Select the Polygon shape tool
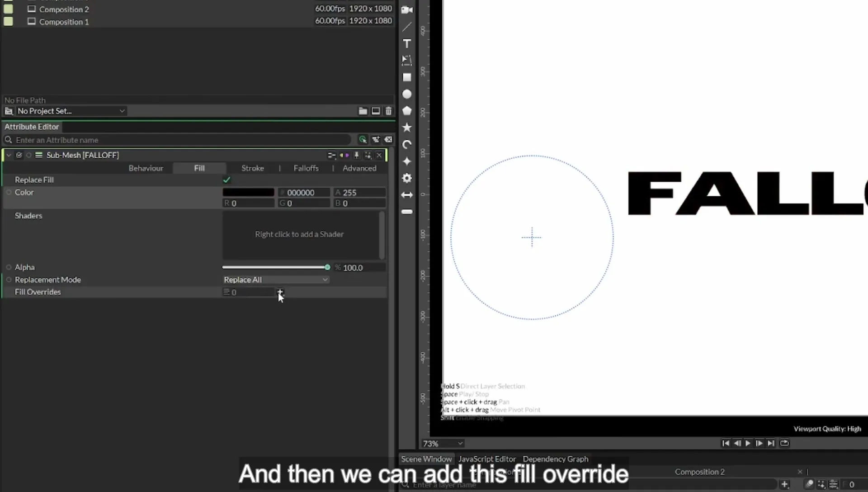 [x=407, y=111]
